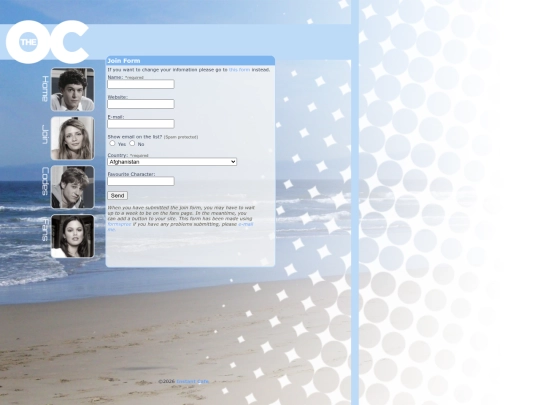540x405 pixels.
Task: Click the 'e-mail me' link
Action: point(246,224)
